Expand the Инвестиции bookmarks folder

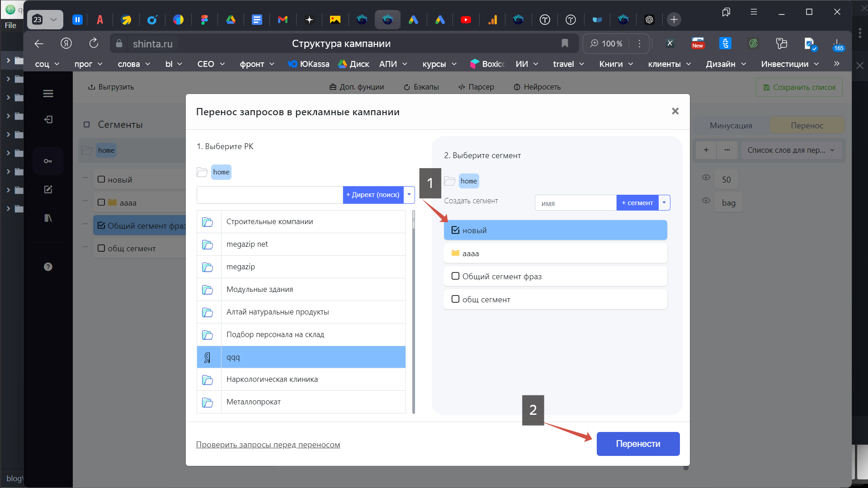pos(790,64)
